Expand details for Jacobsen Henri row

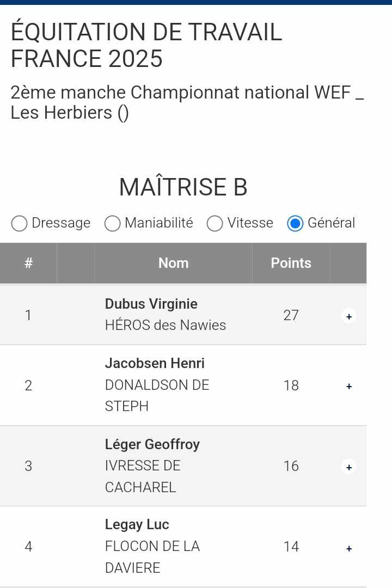point(349,387)
